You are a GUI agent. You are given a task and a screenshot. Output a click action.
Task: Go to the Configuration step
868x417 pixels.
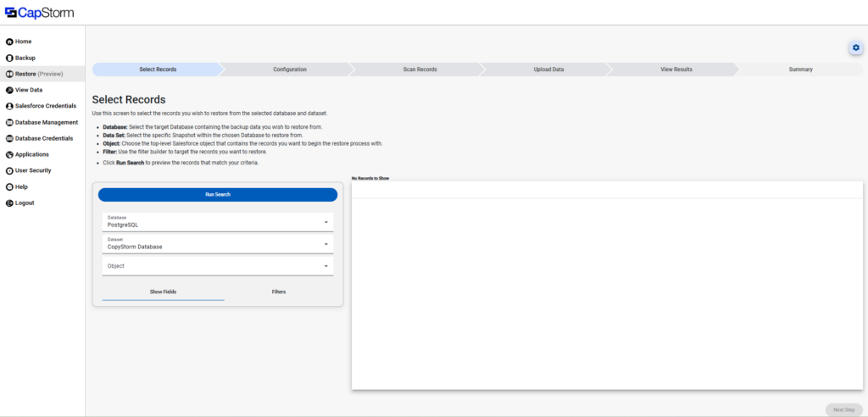(289, 69)
